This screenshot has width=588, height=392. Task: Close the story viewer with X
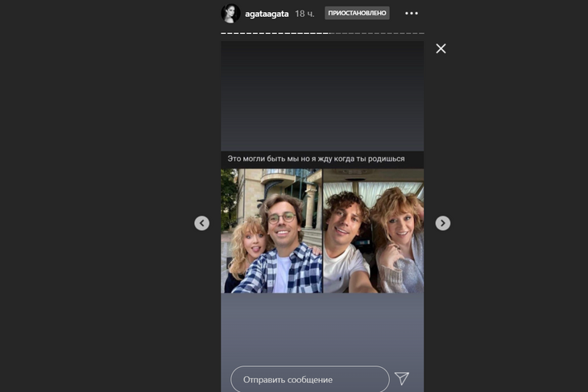[441, 48]
